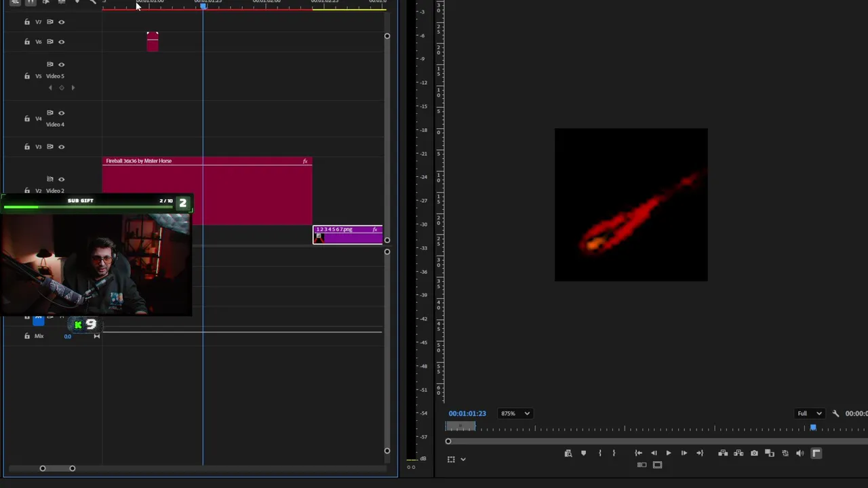Screen dimensions: 868x488
Task: Click the top handle of video tracks vertical scrollbar
Action: [x=387, y=36]
